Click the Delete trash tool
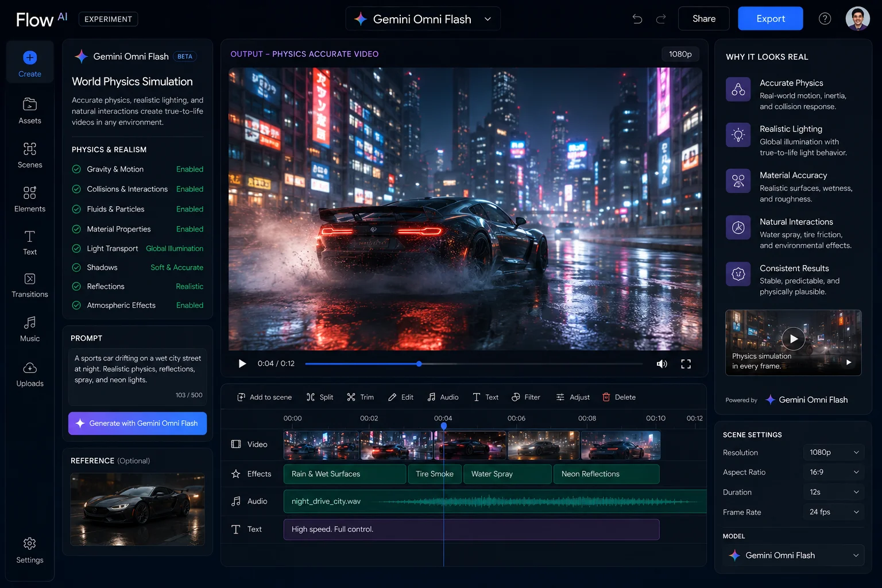Screen dimensions: 882x588 click(619, 397)
